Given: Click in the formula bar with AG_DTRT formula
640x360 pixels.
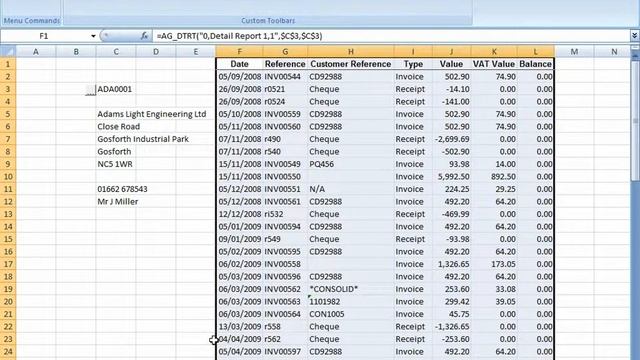Looking at the screenshot, I should tap(392, 36).
